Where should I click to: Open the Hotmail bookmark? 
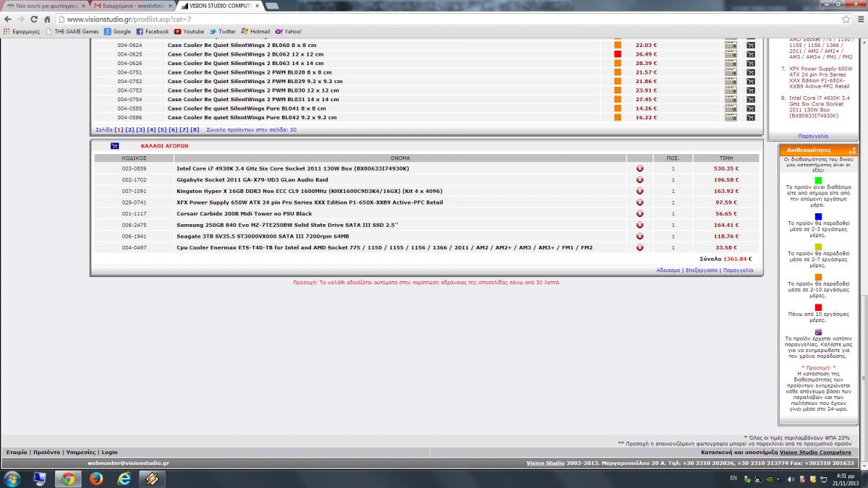click(x=255, y=32)
